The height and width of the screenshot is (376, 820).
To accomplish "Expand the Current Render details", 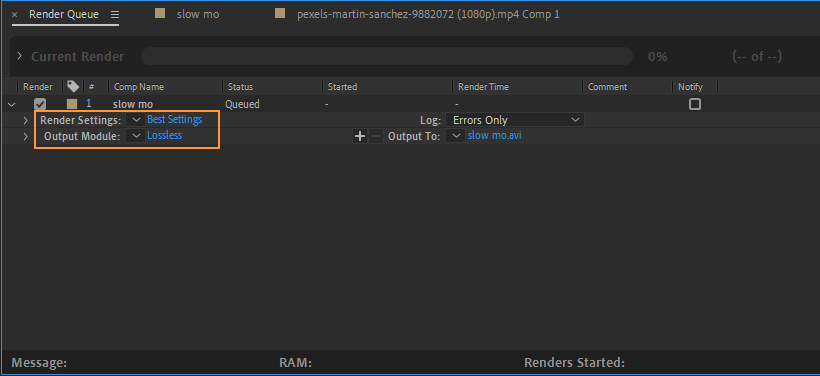I will [x=19, y=56].
